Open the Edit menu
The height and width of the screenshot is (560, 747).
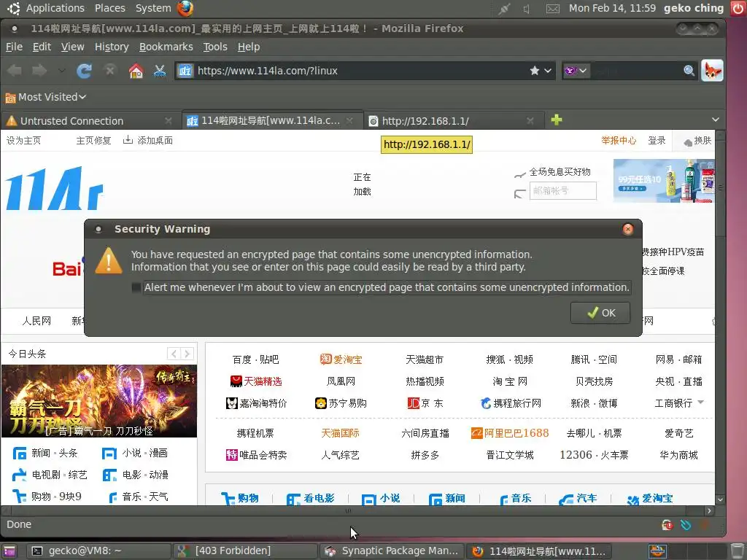[42, 47]
